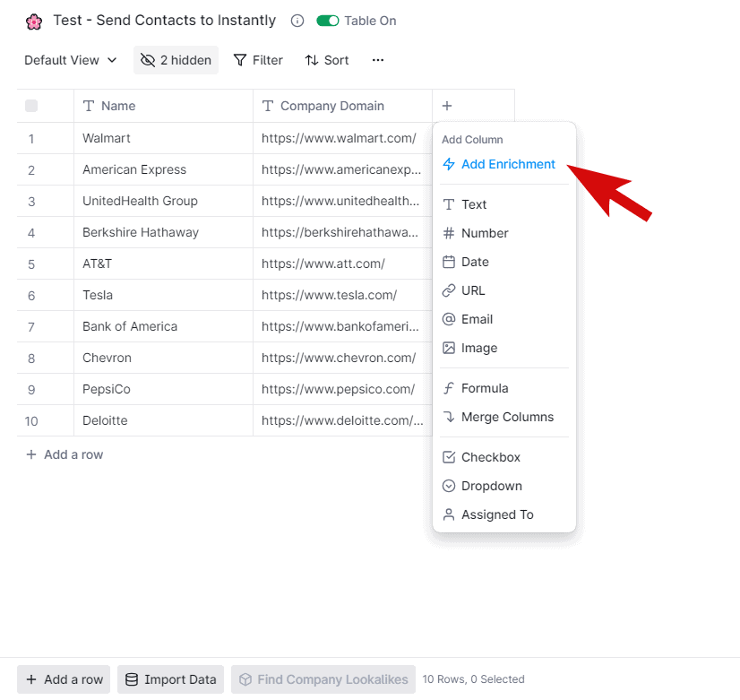Click row number 10
The width and height of the screenshot is (740, 700).
(x=31, y=421)
